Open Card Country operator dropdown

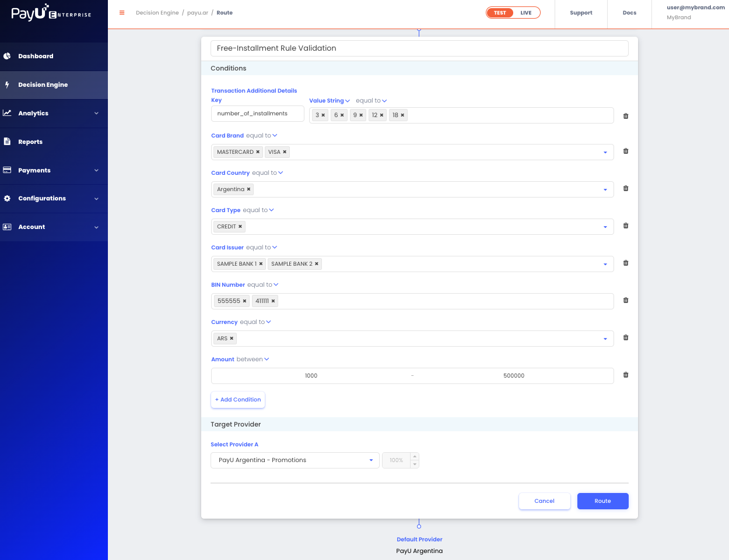(x=268, y=173)
